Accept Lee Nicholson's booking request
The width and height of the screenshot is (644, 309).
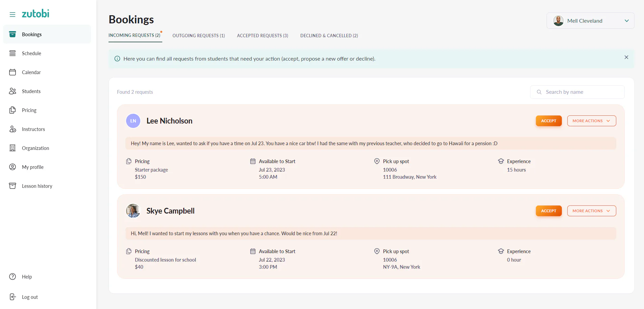click(x=548, y=121)
